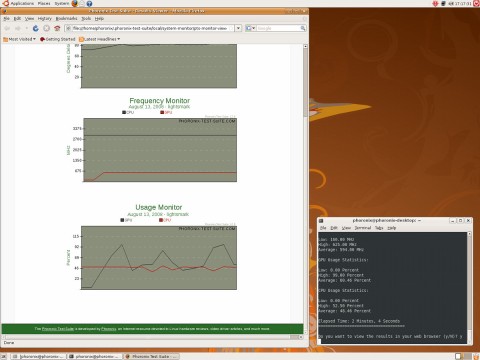Expand the URL bar history dropdown
This screenshot has width=480, height=360.
point(238,28)
